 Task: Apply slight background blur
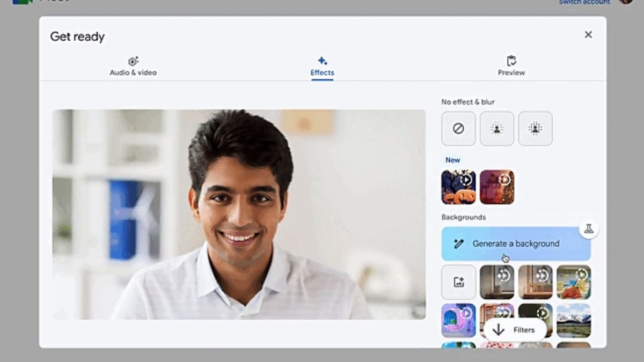[x=497, y=129]
